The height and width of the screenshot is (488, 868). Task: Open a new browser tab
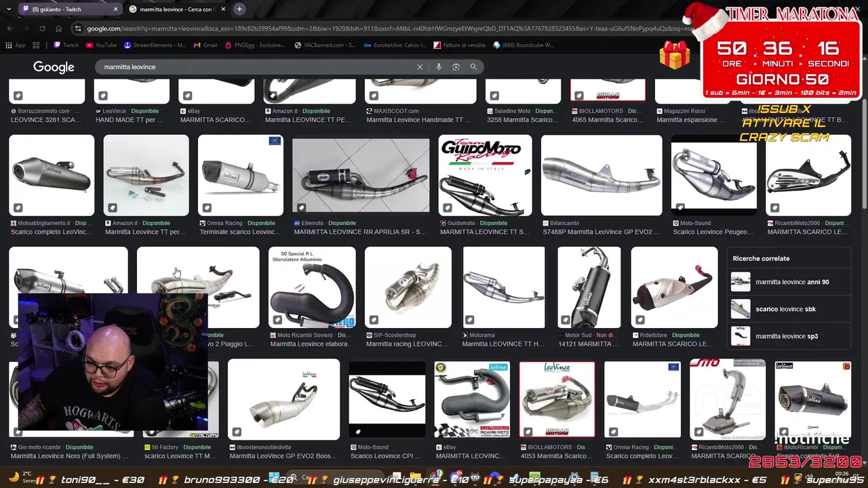[239, 9]
